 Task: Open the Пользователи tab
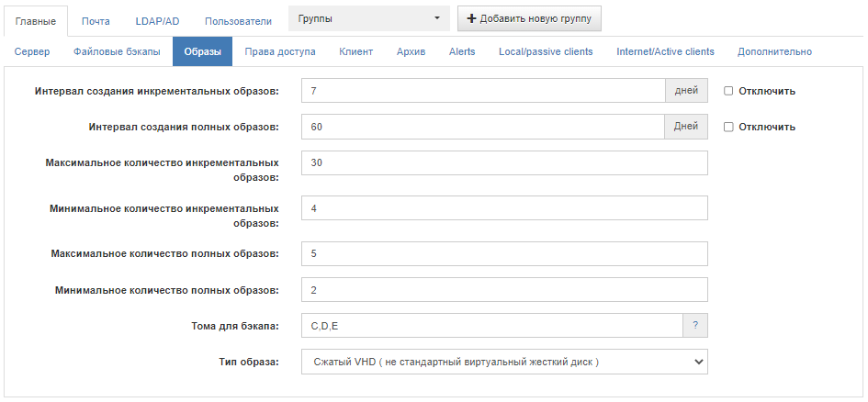coord(238,21)
